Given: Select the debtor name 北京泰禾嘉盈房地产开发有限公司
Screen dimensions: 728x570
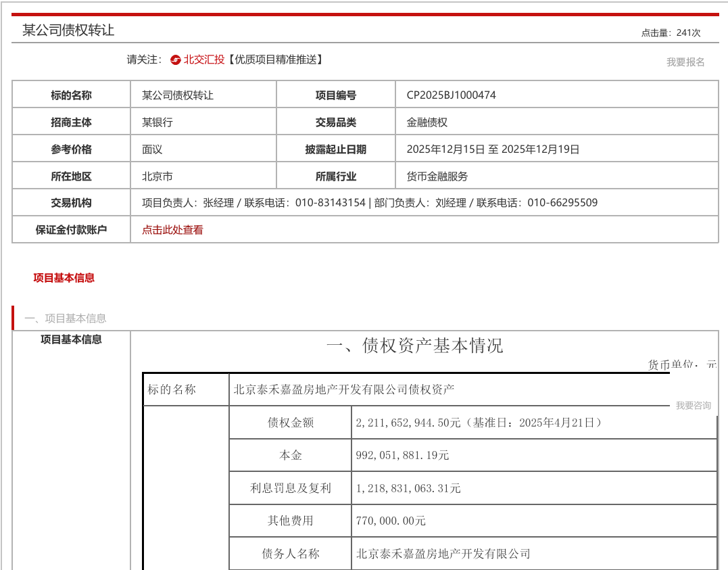Looking at the screenshot, I should coord(443,554).
